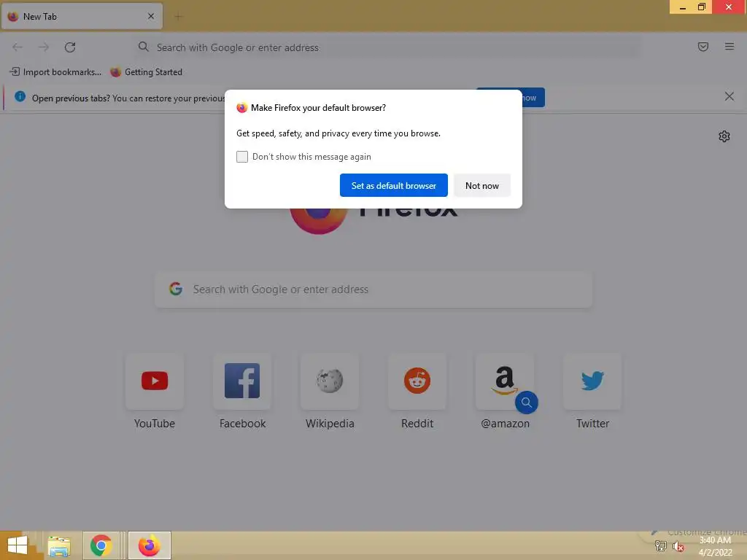This screenshot has width=747, height=560.
Task: Restore down the Firefox window
Action: coord(702,7)
